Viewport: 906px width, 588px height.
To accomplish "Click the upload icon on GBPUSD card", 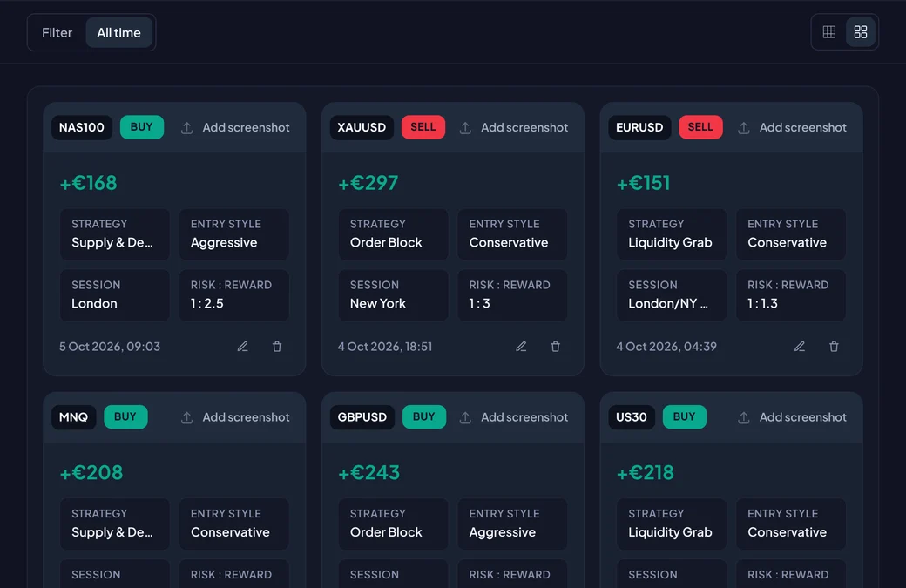I will pyautogui.click(x=465, y=417).
